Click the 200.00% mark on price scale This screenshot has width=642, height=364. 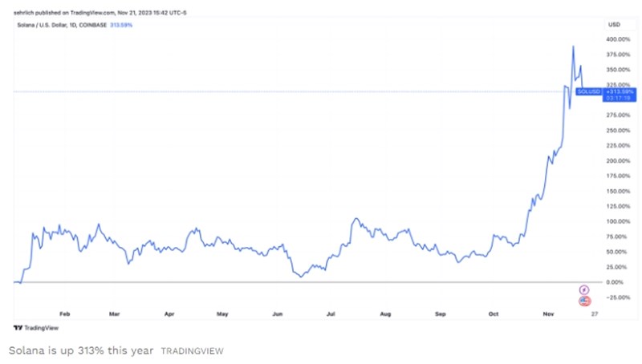(x=616, y=160)
